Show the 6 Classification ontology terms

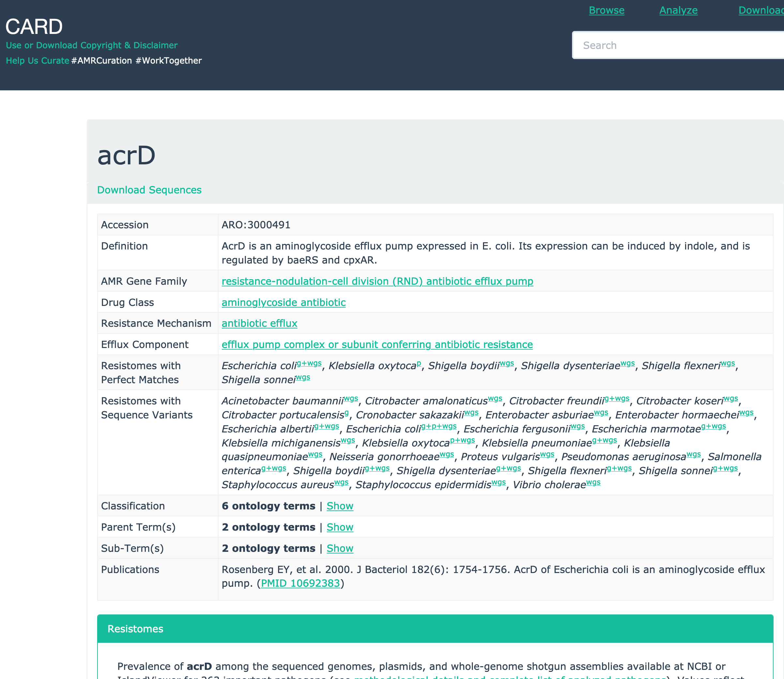coord(339,506)
